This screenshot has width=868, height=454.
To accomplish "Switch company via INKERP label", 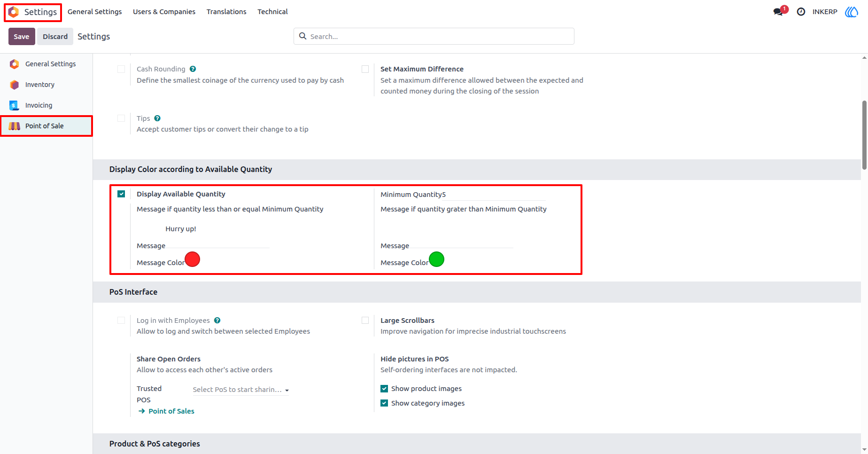I will pyautogui.click(x=825, y=12).
